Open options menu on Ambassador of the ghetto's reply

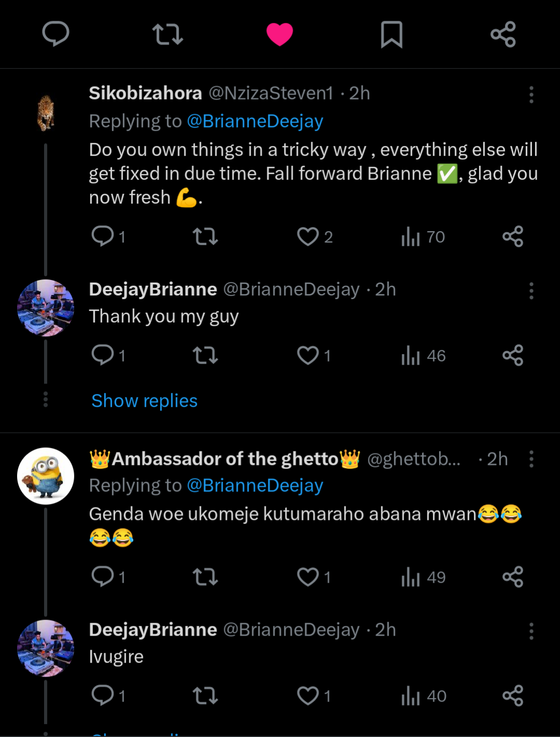[x=531, y=459]
